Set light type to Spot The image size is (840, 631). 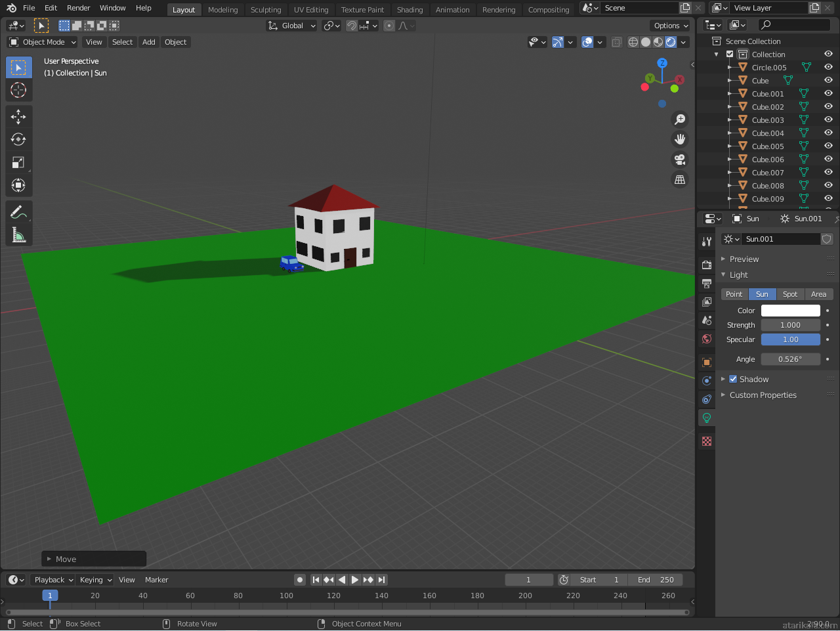click(x=790, y=294)
